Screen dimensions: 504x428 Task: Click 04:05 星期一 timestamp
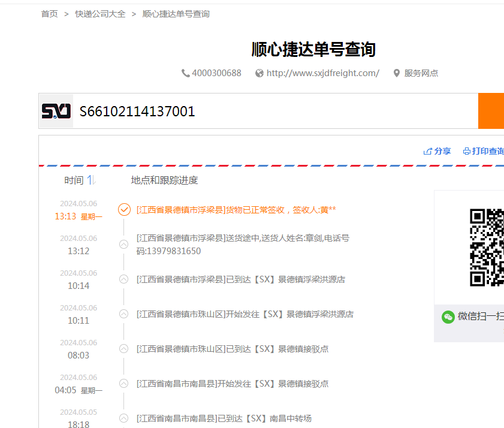pos(79,390)
